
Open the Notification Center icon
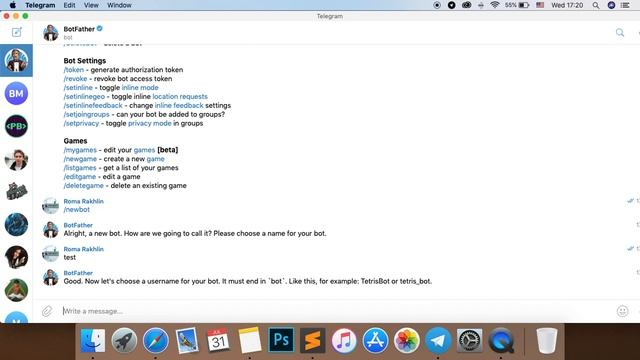pos(625,5)
